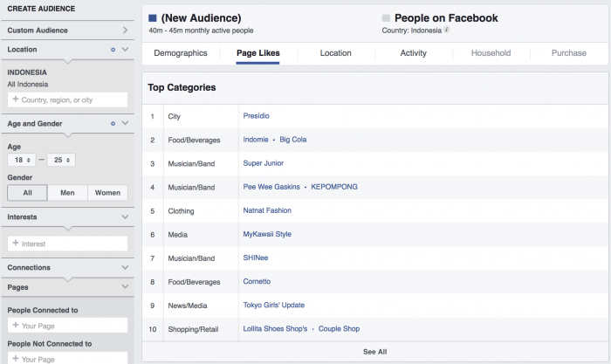Screen dimensions: 611x364
Task: Click the Country, region, or city field
Action: [68, 100]
